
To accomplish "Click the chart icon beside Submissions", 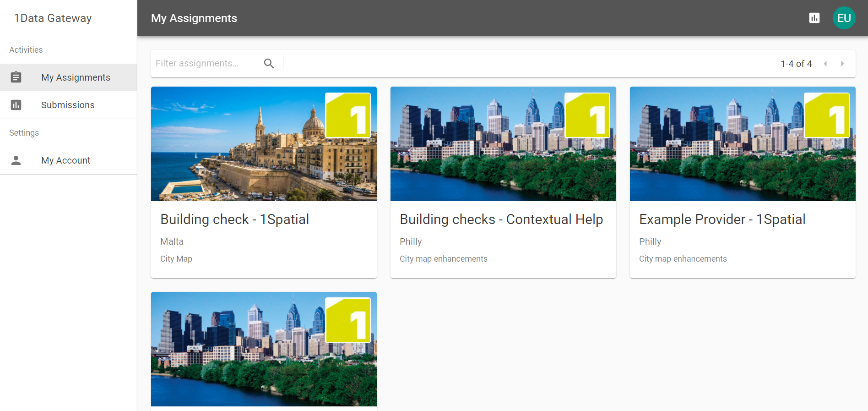I will pos(16,105).
